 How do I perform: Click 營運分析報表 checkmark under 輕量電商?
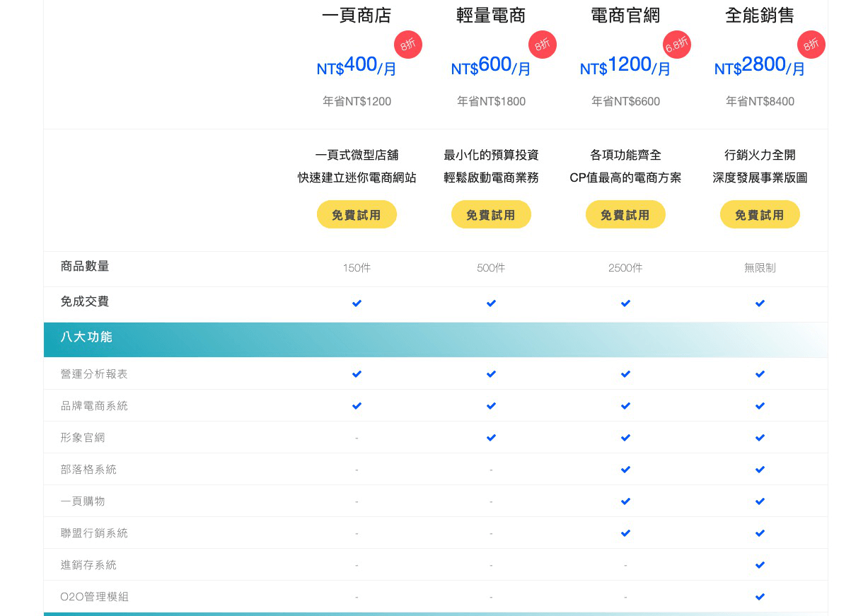pyautogui.click(x=491, y=374)
